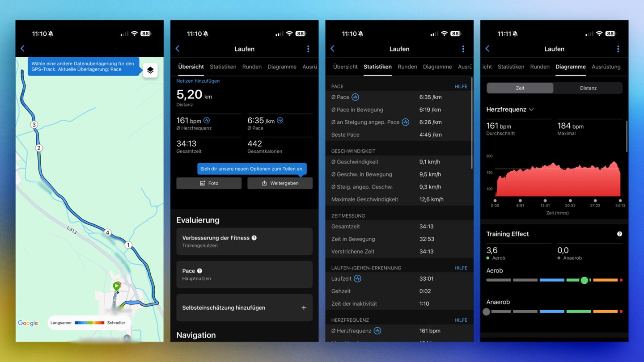
Task: Switch the chart axis to Distanz
Action: (x=588, y=88)
